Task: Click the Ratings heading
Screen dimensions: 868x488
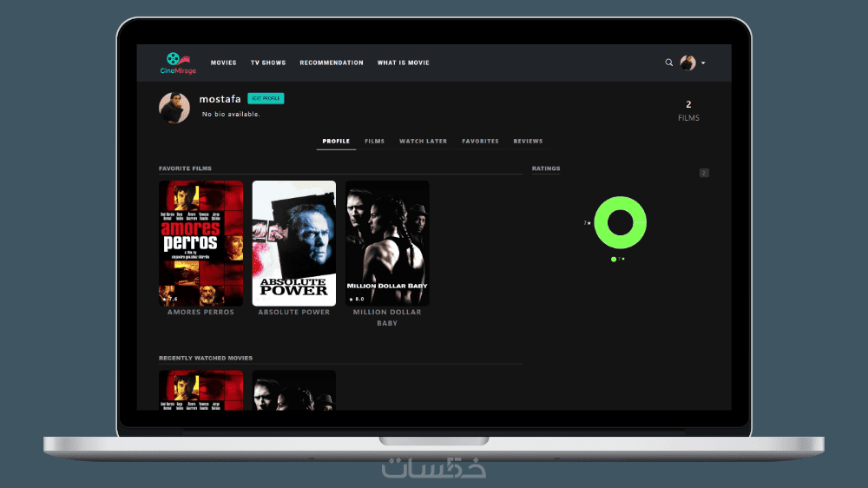Action: [546, 168]
